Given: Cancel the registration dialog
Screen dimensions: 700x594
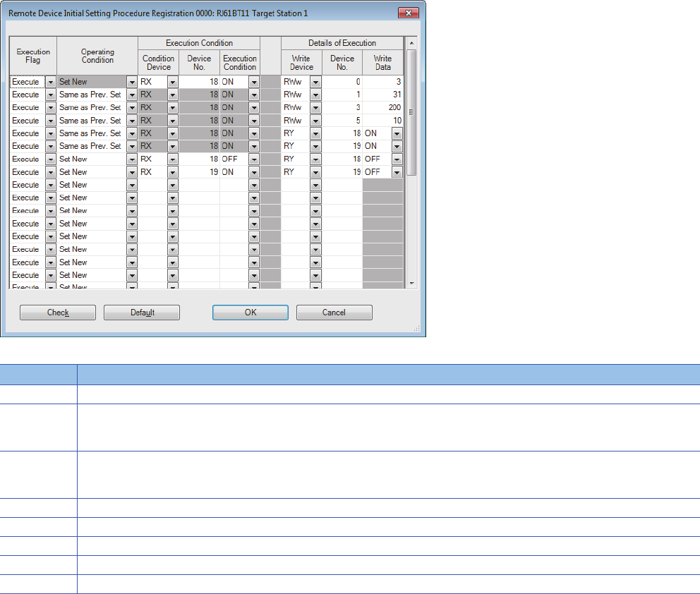Looking at the screenshot, I should pos(334,313).
